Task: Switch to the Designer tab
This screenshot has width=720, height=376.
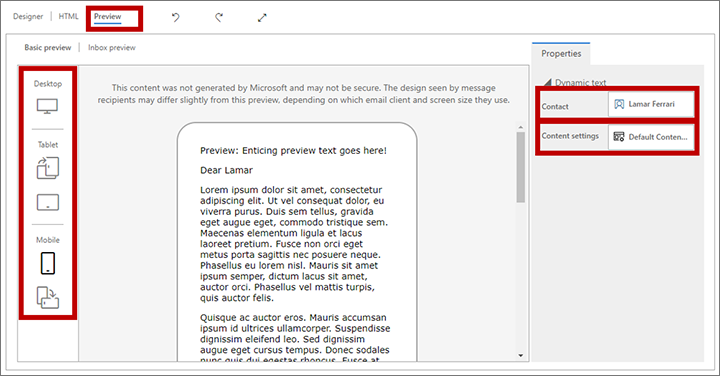Action: [x=28, y=17]
